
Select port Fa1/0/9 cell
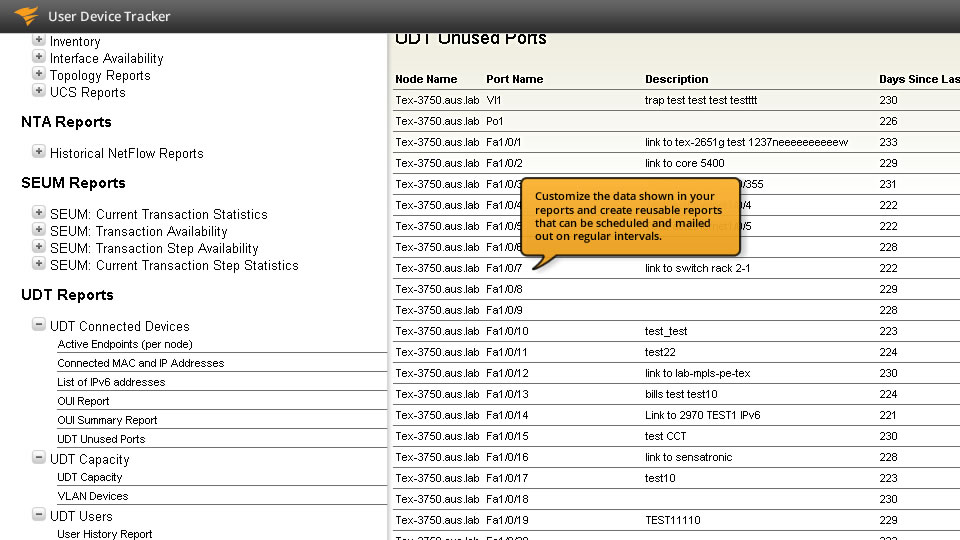click(504, 310)
